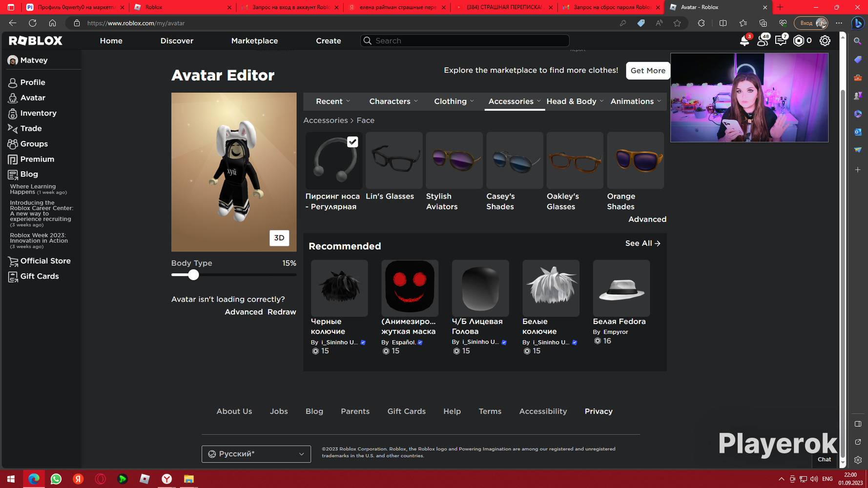Image resolution: width=868 pixels, height=488 pixels.
Task: Click Redraw under the avatar
Action: pos(282,312)
